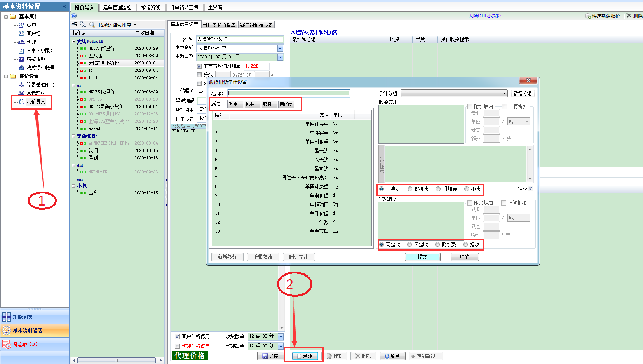The height and width of the screenshot is (364, 643).
Task: Click the tree structure icon above 报价表
Action: tap(83, 24)
